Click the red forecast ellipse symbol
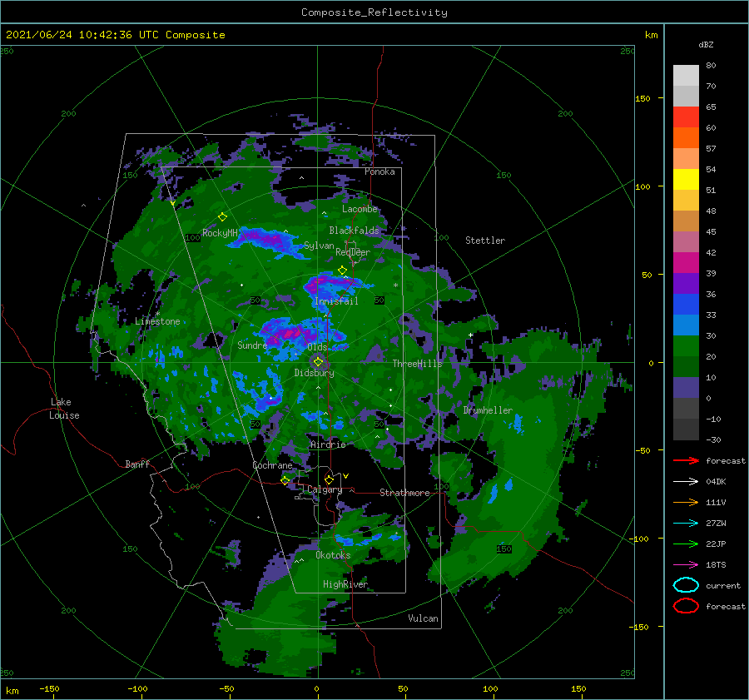The image size is (749, 700). [x=686, y=606]
